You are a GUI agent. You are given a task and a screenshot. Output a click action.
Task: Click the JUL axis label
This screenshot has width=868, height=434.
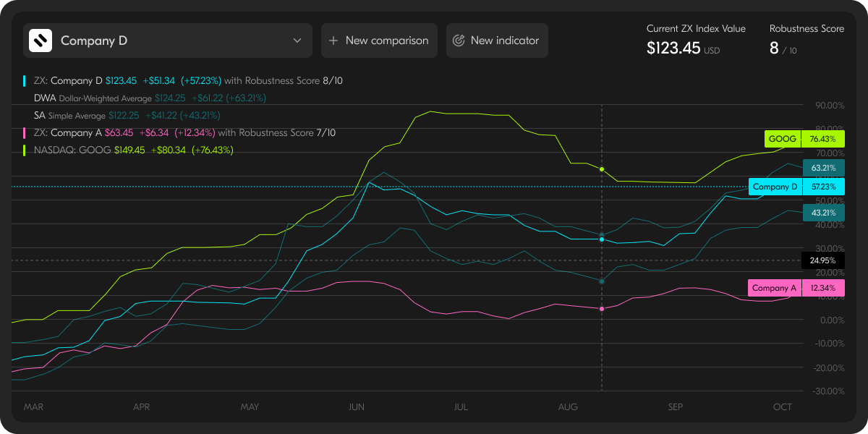461,407
